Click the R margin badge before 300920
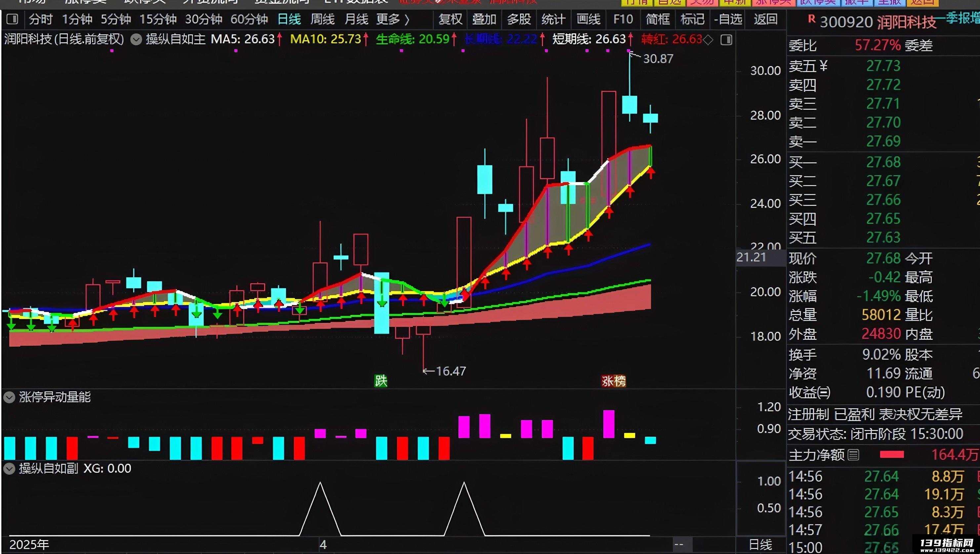Viewport: 980px width, 554px height. [811, 19]
